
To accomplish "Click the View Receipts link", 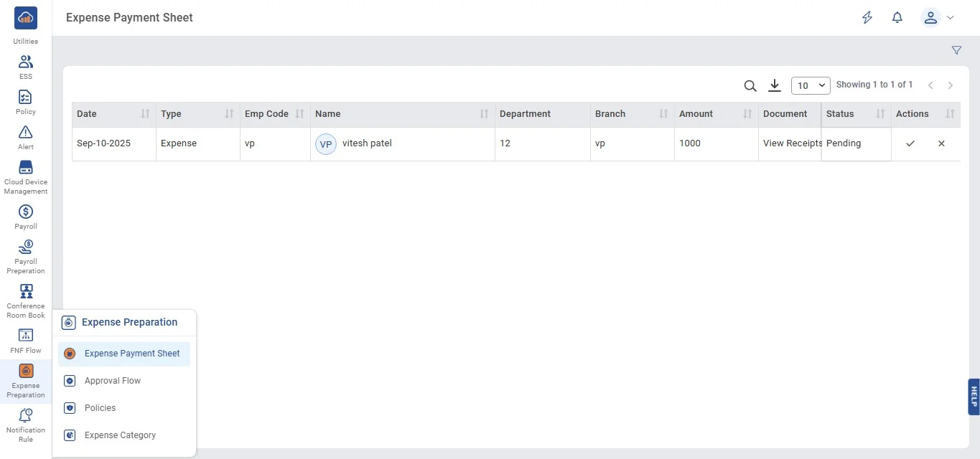I will [x=792, y=143].
